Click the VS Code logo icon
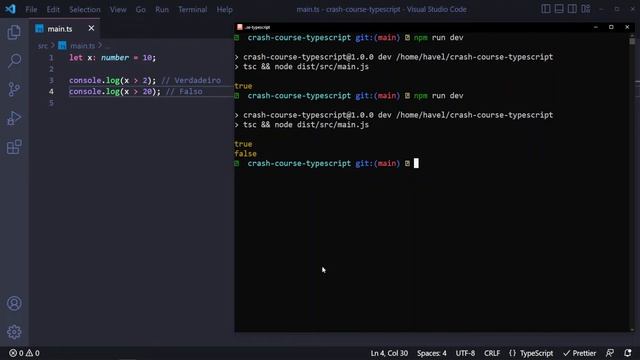Screen dimensions: 640x360 point(11,9)
